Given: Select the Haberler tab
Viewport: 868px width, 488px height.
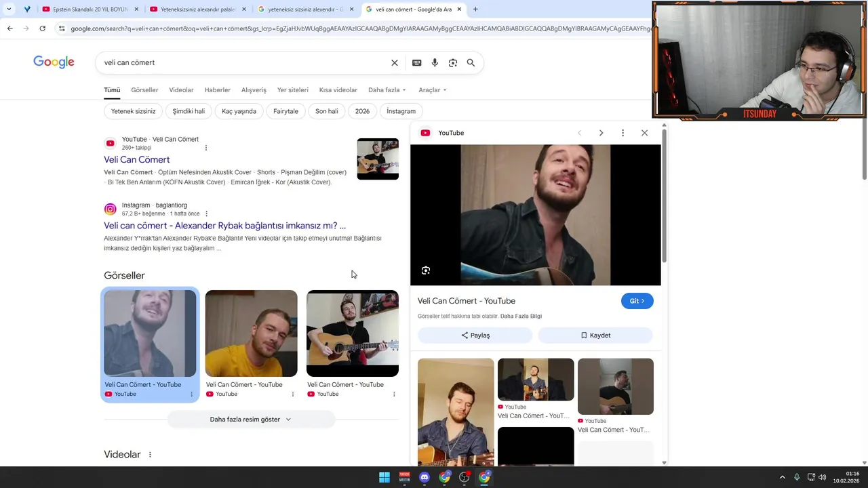Looking at the screenshot, I should pos(218,90).
